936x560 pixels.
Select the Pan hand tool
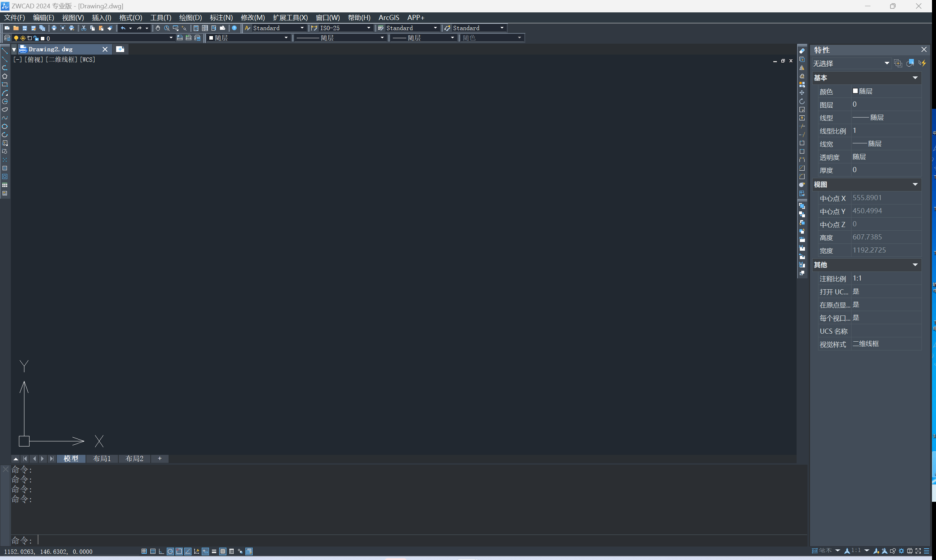158,28
